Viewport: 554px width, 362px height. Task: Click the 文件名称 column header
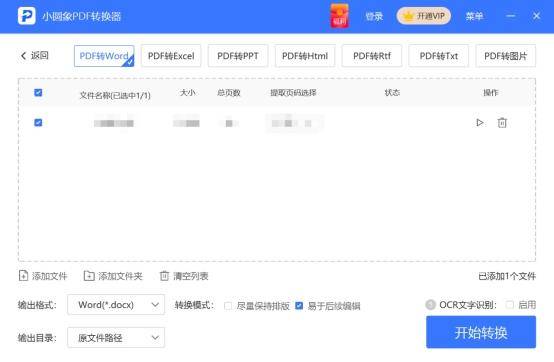click(x=115, y=95)
